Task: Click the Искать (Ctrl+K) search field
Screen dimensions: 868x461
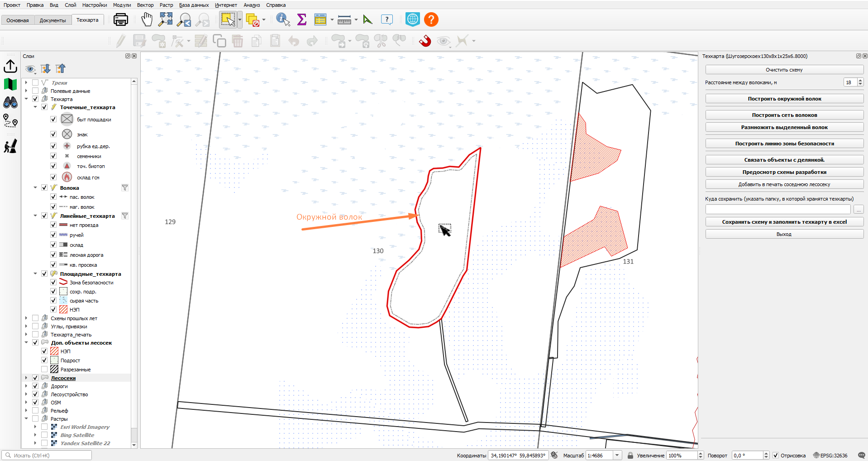Action: point(47,456)
